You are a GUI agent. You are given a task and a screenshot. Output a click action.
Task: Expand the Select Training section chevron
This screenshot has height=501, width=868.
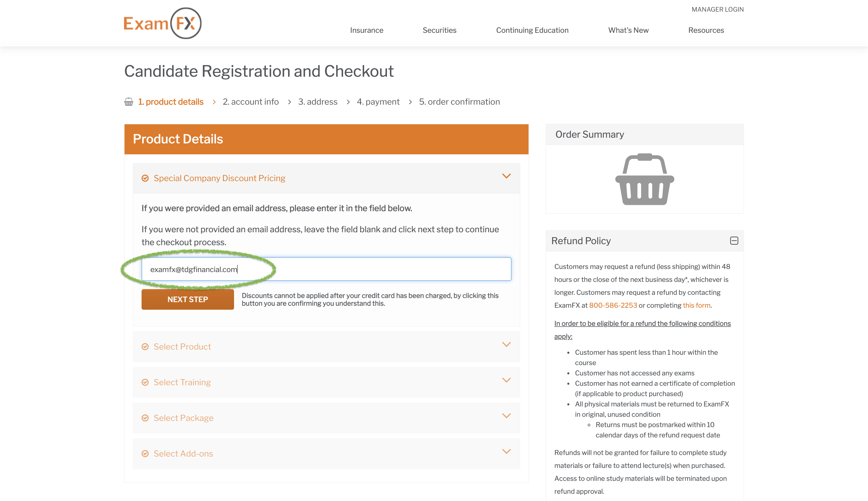click(506, 380)
